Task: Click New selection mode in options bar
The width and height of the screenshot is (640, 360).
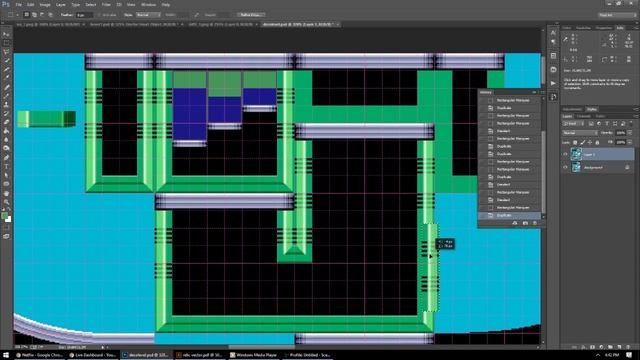Action: 27,15
